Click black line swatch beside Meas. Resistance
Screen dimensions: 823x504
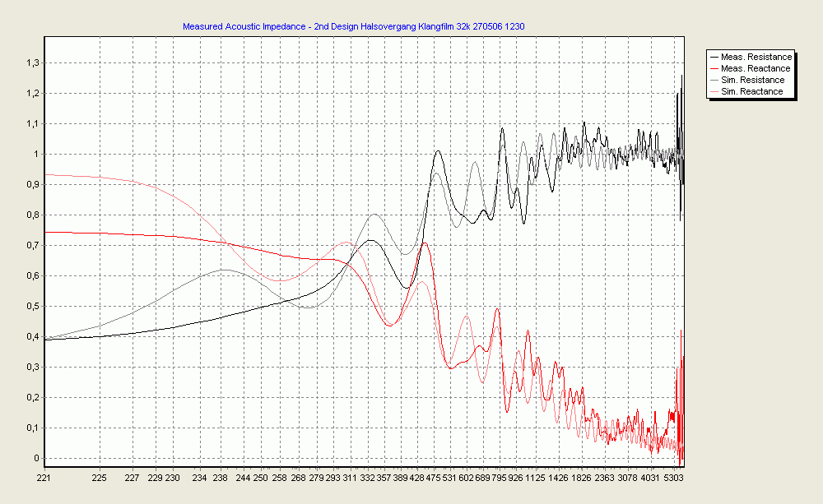point(714,57)
